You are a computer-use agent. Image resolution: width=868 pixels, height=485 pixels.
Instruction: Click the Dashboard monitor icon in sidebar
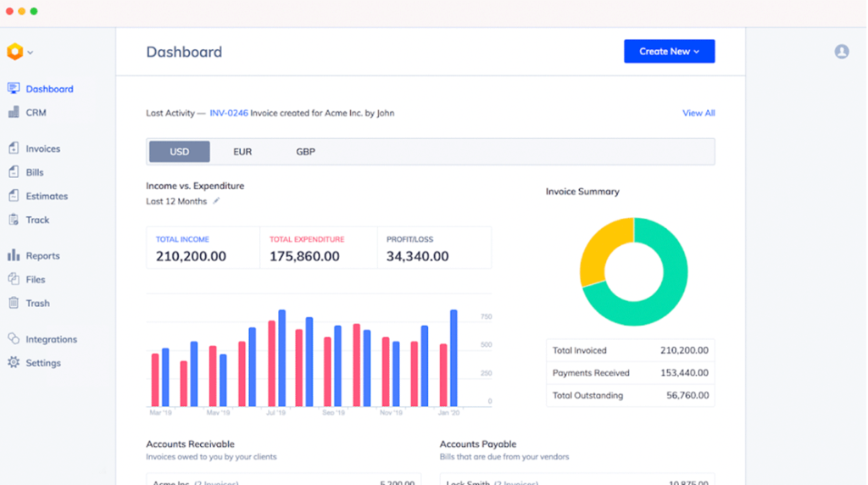[x=14, y=88]
